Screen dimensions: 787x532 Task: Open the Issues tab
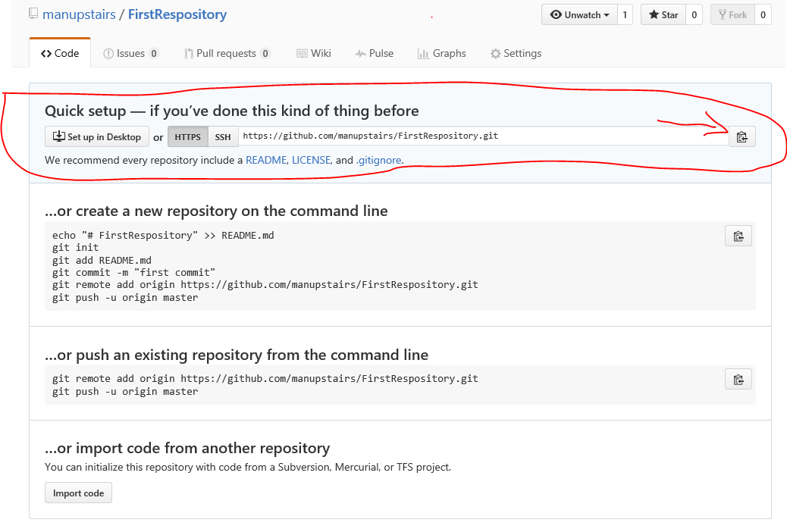coord(131,53)
